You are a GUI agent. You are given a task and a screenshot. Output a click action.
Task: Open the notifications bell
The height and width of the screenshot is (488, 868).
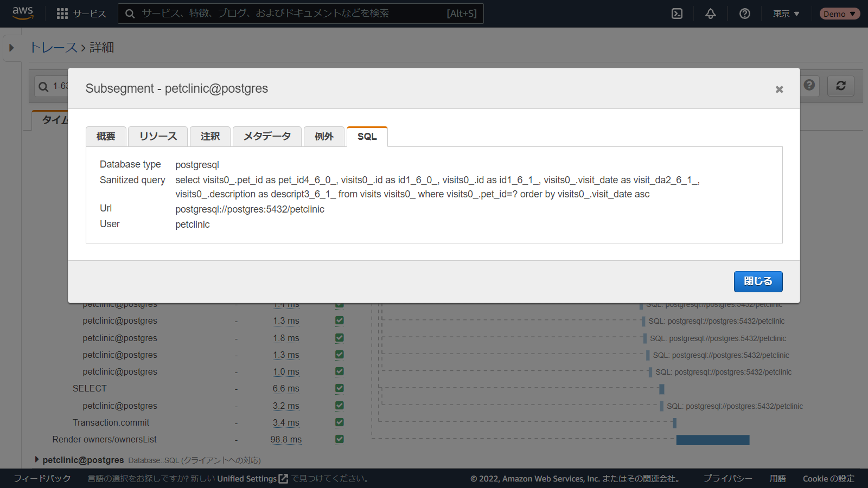coord(711,14)
